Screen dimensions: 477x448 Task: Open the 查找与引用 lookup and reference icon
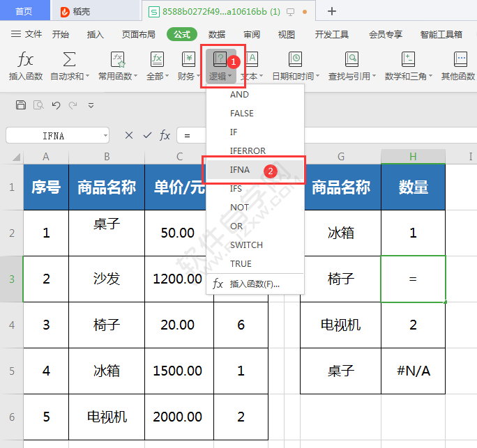coord(351,59)
